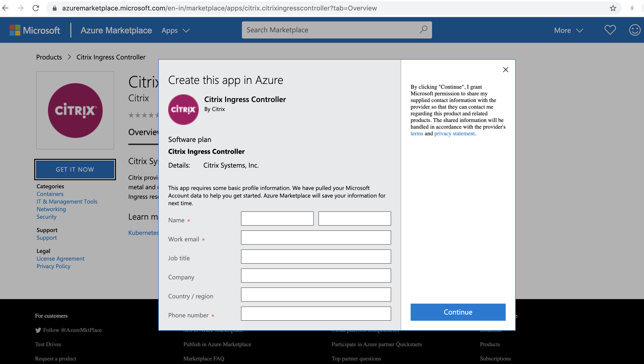Close the Create this app dialog
The height and width of the screenshot is (364, 644).
pyautogui.click(x=505, y=70)
